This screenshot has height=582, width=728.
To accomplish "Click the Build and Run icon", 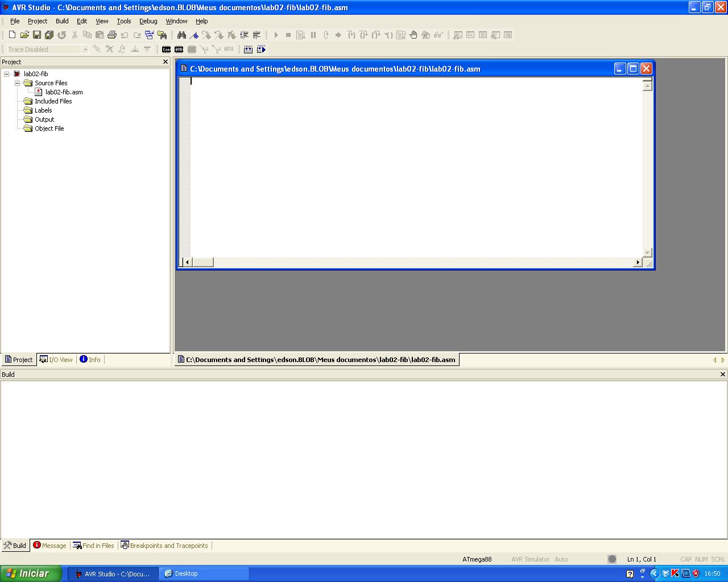I will [261, 49].
